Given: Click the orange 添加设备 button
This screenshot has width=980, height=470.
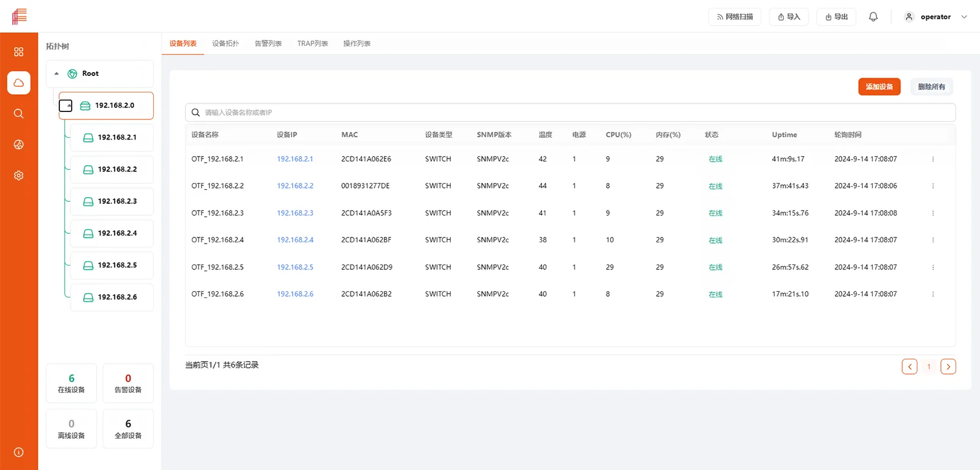Looking at the screenshot, I should click(x=879, y=87).
